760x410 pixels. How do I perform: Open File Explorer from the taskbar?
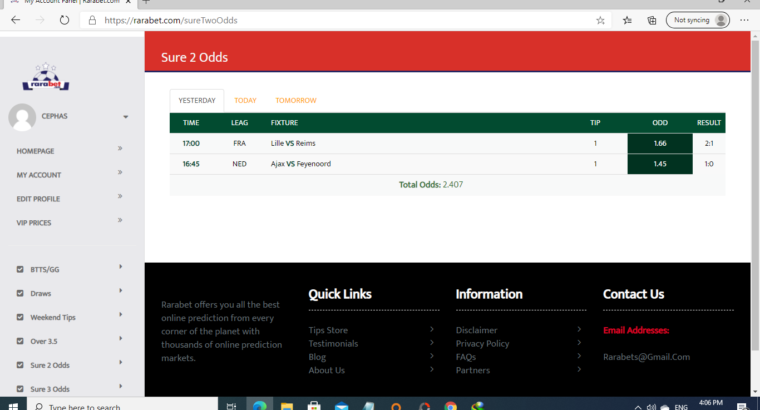[x=287, y=406]
